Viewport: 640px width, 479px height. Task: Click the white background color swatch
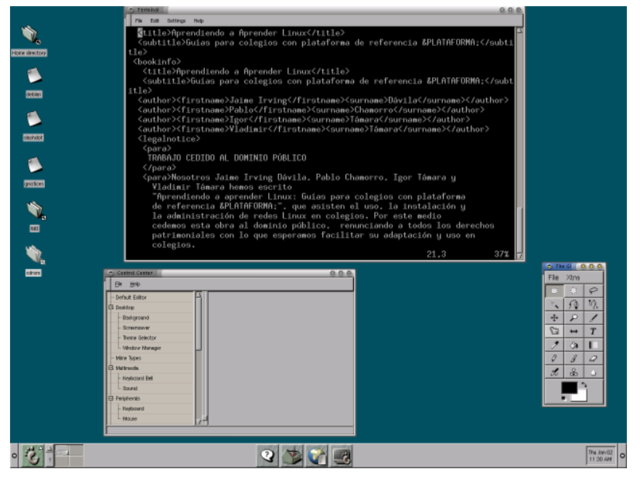581,396
